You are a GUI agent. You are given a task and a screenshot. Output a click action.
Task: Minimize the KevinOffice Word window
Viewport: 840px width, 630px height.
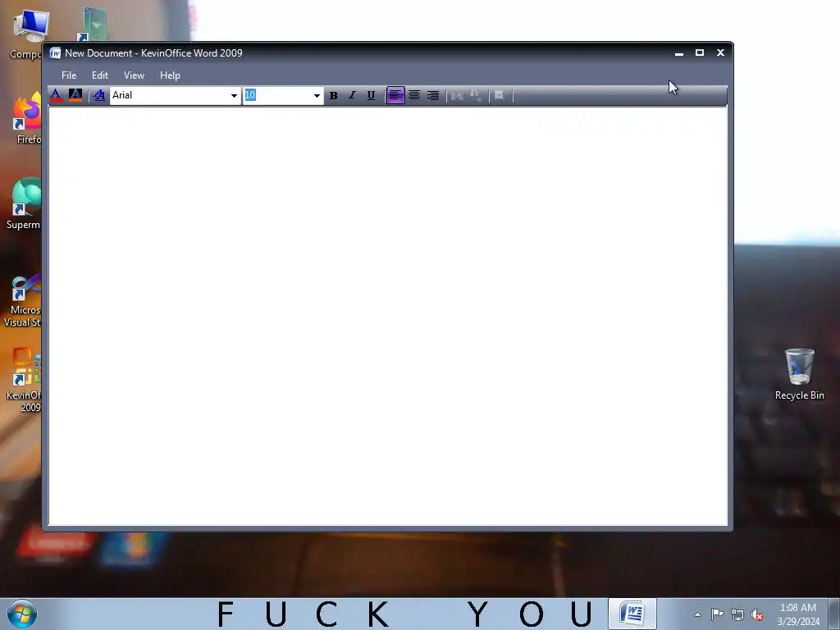(x=679, y=53)
